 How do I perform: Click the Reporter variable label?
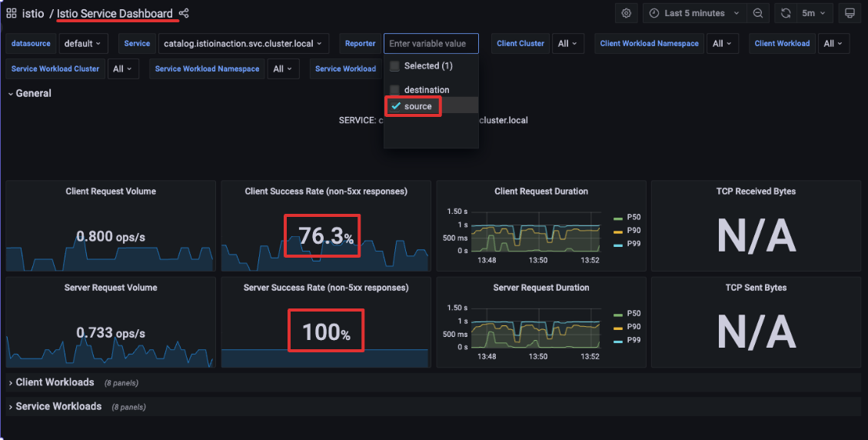[x=361, y=43]
